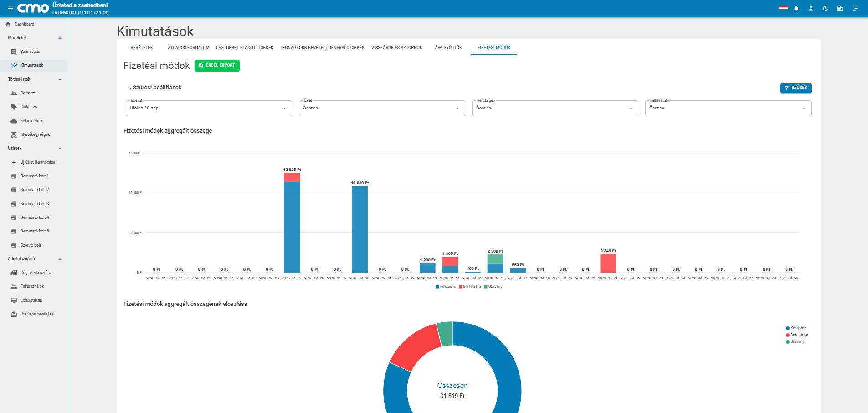This screenshot has width=868, height=413.
Task: Open the notifications bell
Action: [x=796, y=9]
